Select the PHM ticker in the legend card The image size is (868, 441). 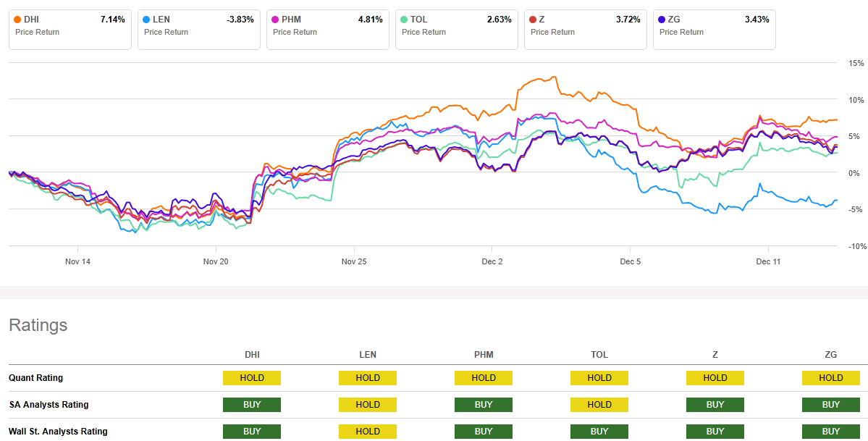[x=292, y=20]
